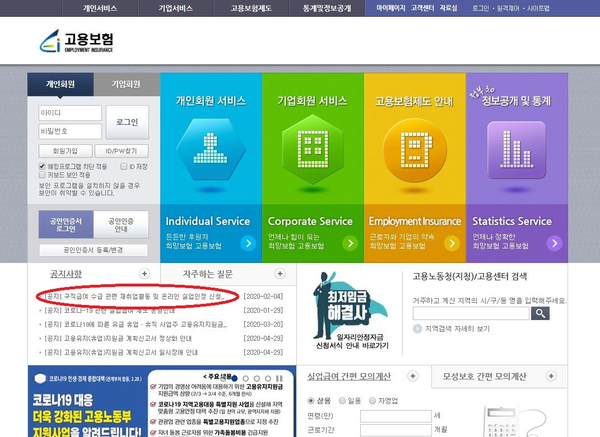Viewport: 600px width, 437px height.
Task: Focus the 고용센터 region search field
Action: [x=471, y=313]
